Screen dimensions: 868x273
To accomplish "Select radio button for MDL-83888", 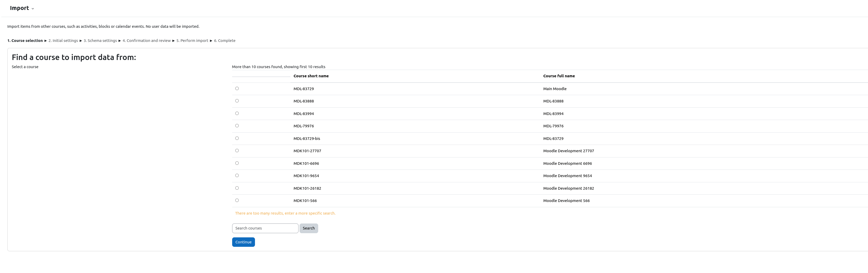I will (x=237, y=101).
